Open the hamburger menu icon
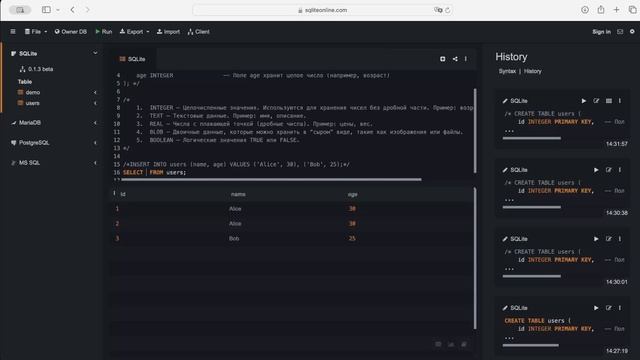640x360 pixels. [13, 31]
